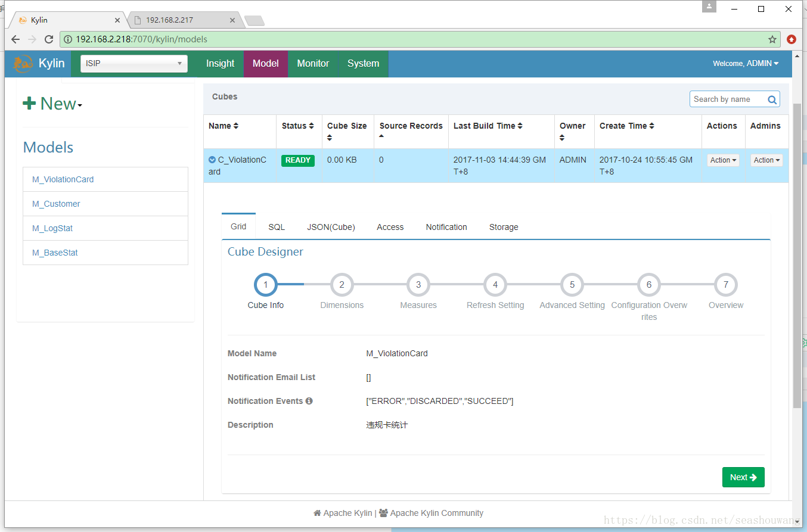The image size is (807, 532).
Task: Switch to the Notification tab
Action: (x=446, y=227)
